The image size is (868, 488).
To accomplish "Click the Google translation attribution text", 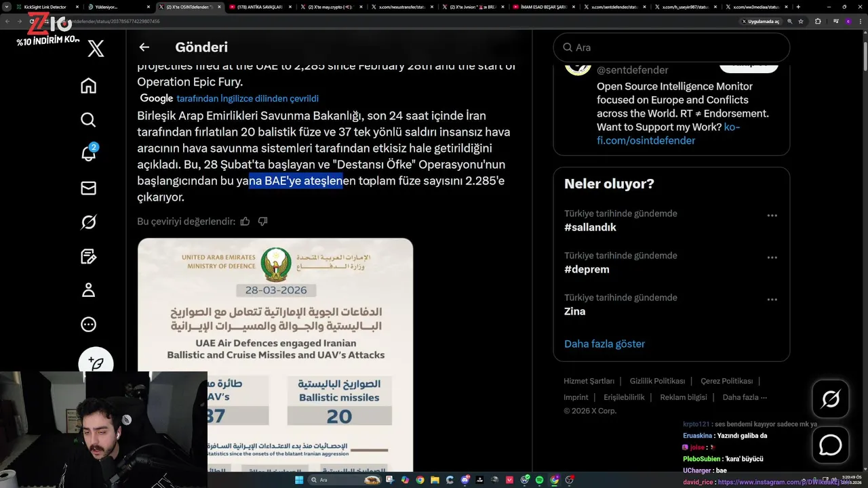I will (229, 98).
